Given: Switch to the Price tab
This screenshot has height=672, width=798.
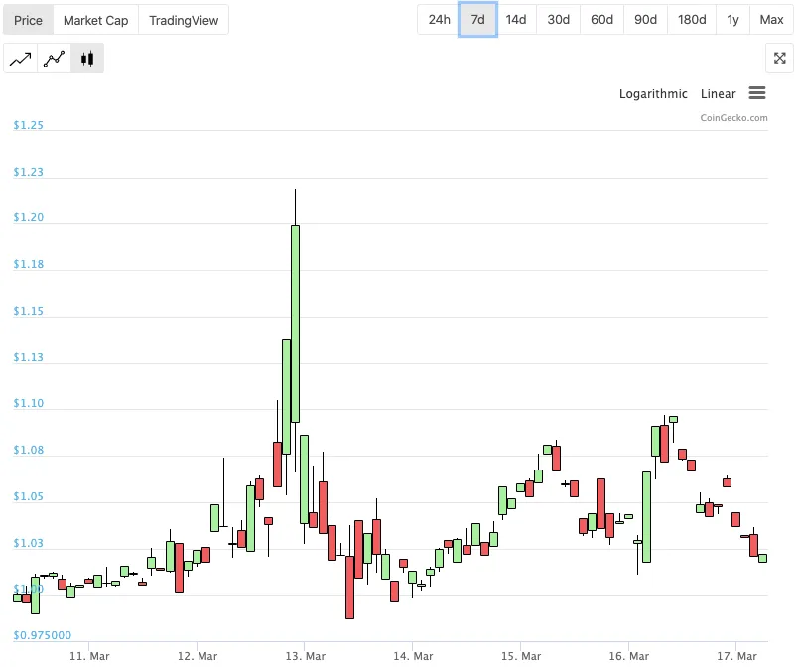Looking at the screenshot, I should pyautogui.click(x=28, y=21).
